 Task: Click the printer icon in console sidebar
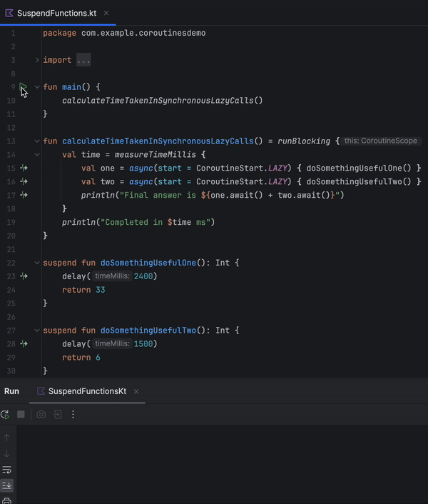(7, 500)
